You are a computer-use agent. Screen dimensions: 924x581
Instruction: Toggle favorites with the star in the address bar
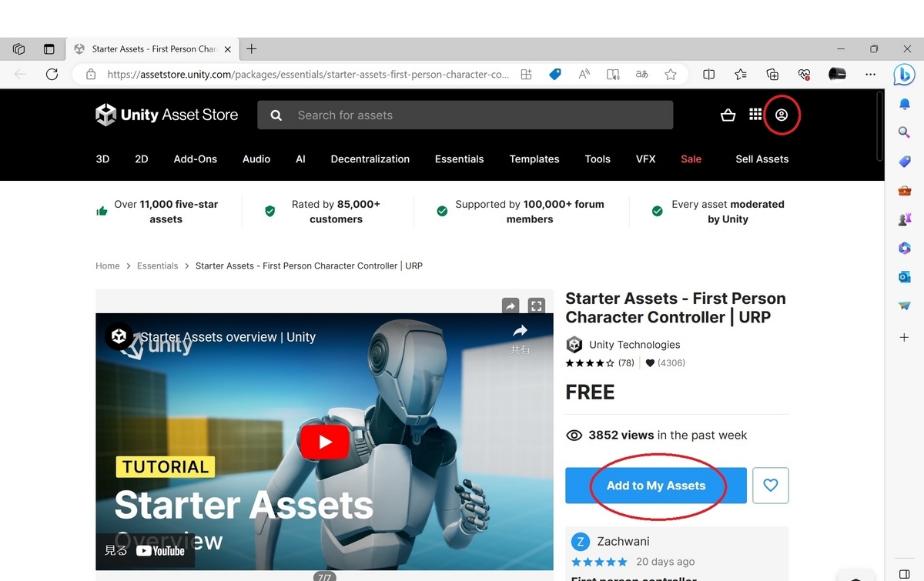670,74
